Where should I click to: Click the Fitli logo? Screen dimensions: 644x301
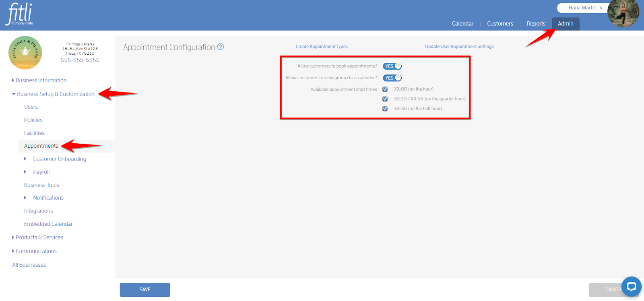(x=19, y=14)
